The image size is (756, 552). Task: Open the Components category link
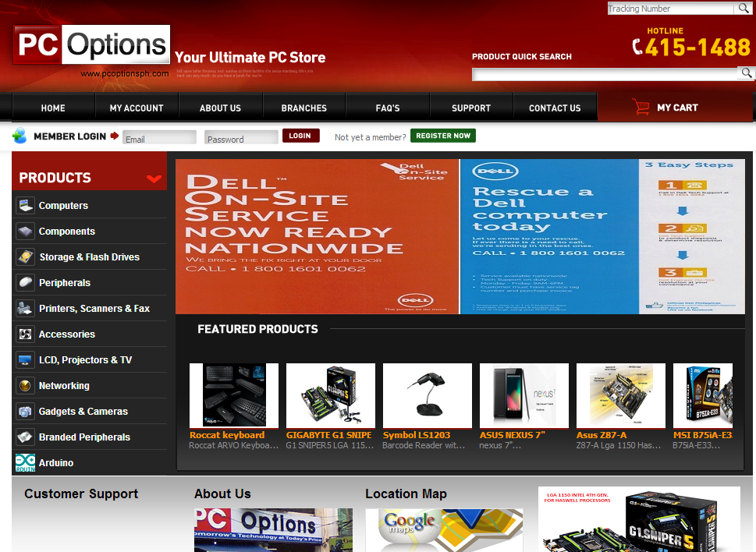click(67, 232)
